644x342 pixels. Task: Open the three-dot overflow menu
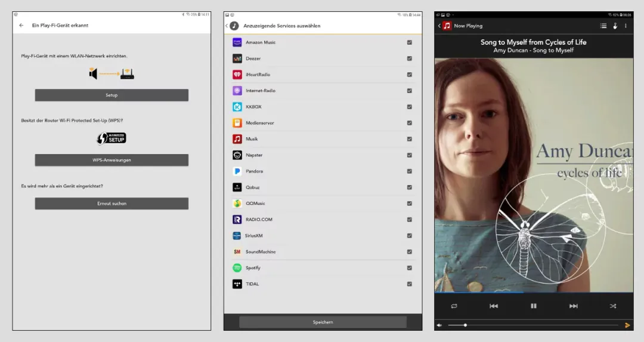tap(626, 26)
